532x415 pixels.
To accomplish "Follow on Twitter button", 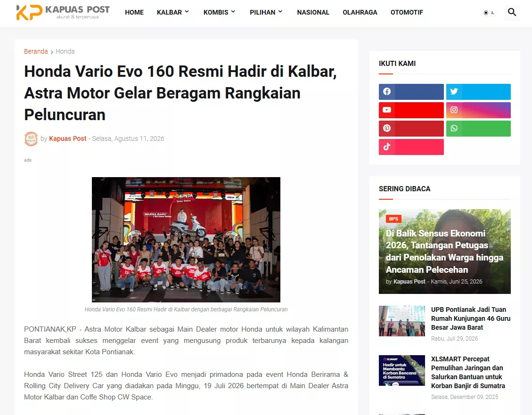I will click(x=478, y=91).
